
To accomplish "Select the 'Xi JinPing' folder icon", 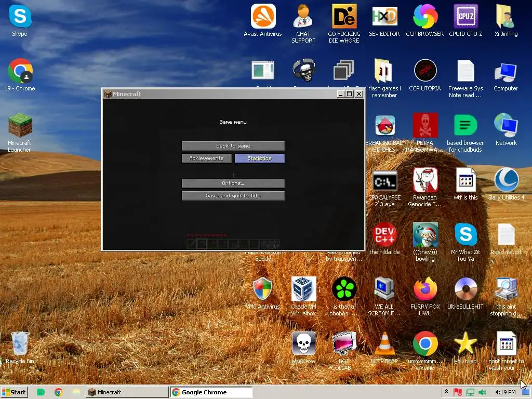I will (506, 20).
